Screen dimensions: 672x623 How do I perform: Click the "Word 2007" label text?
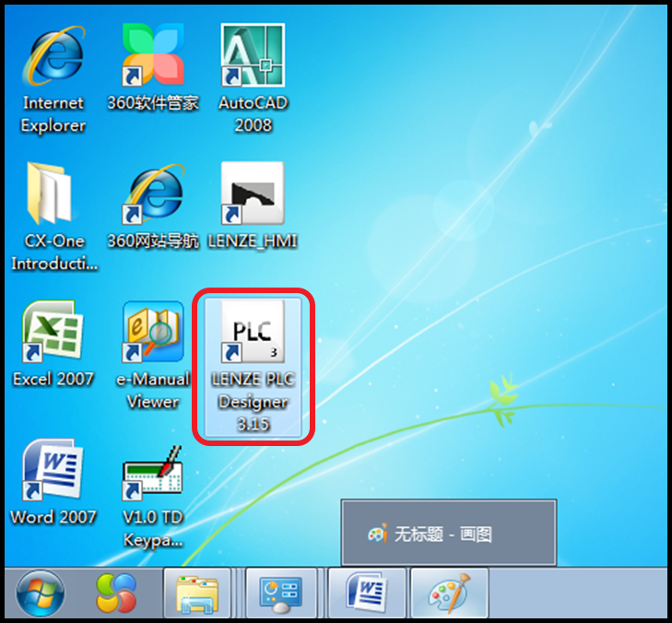pos(53,517)
